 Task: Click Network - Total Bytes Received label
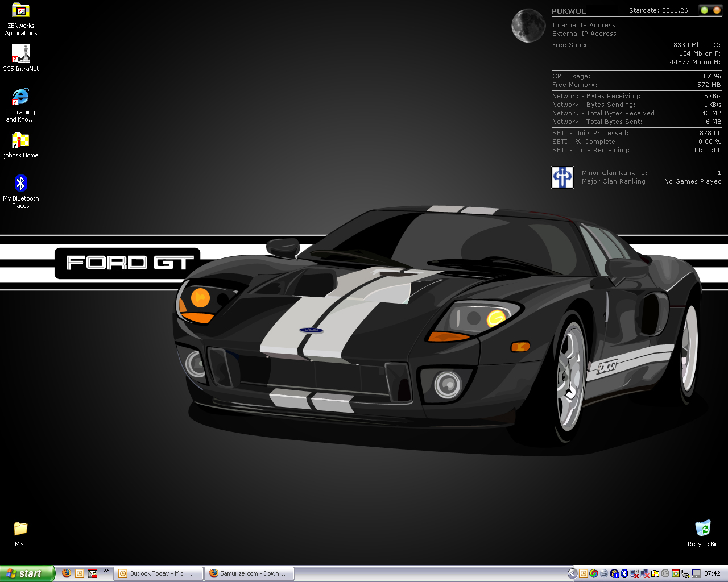[x=605, y=113]
